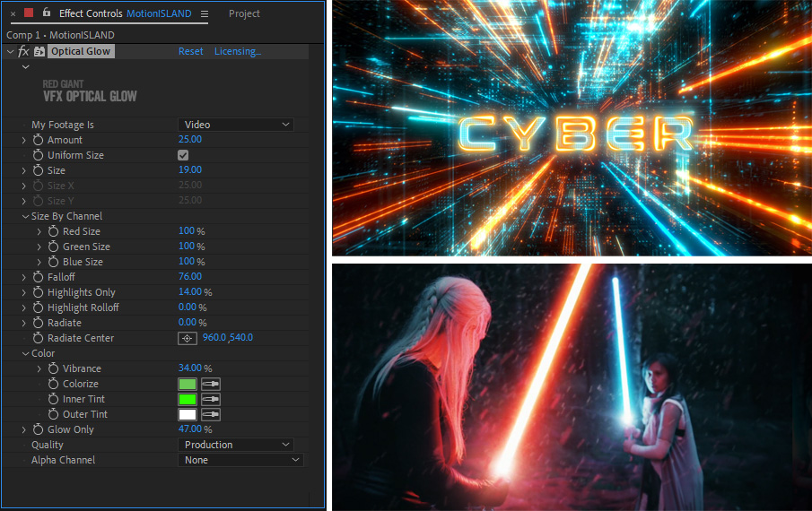
Task: Toggle the Red Size stopwatch
Action: click(x=53, y=231)
